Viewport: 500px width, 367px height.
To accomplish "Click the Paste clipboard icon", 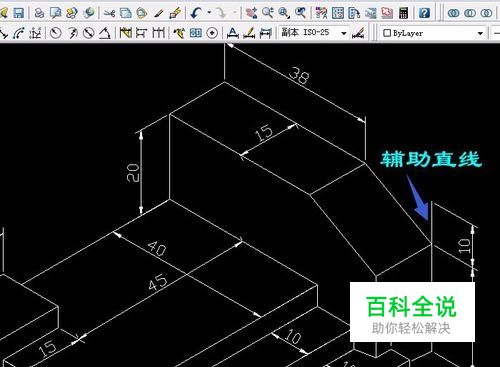I will 142,13.
